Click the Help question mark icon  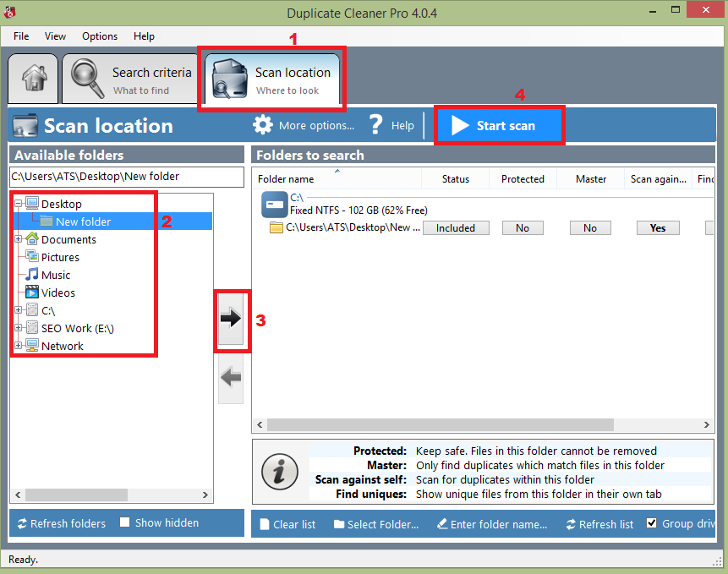(x=376, y=125)
